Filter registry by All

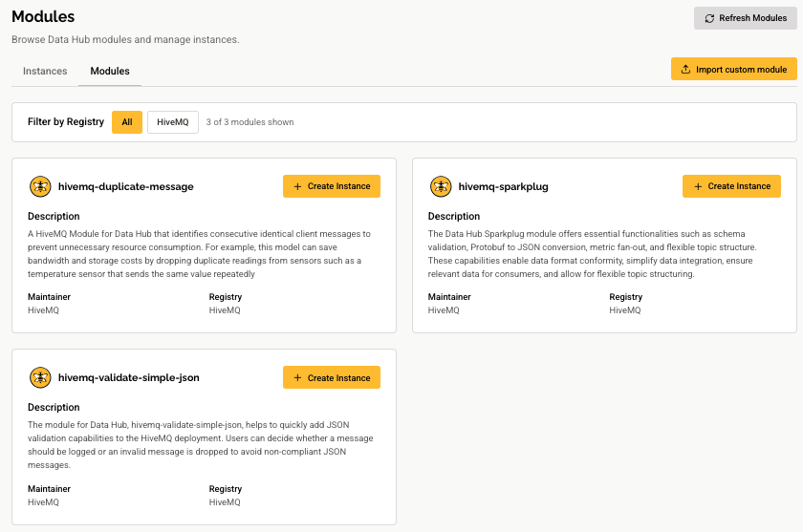click(127, 122)
